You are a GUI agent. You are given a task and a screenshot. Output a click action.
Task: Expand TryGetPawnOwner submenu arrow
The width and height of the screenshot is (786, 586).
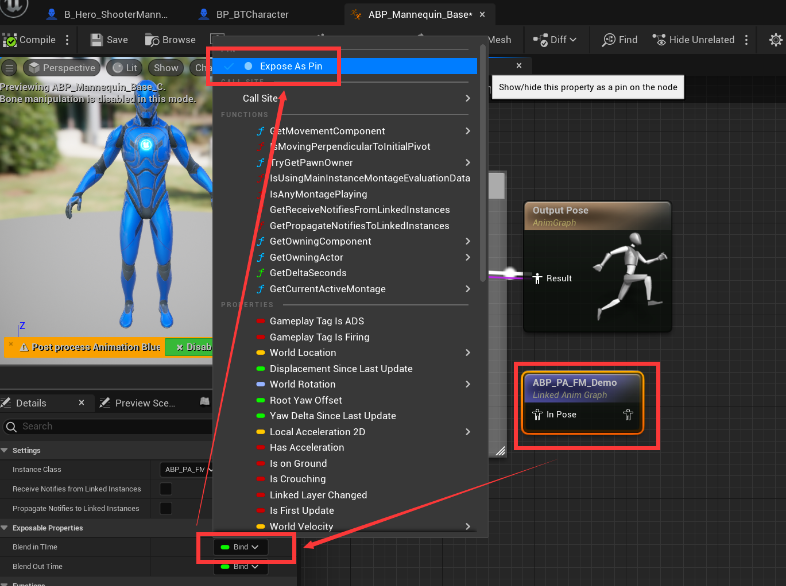pyautogui.click(x=468, y=162)
